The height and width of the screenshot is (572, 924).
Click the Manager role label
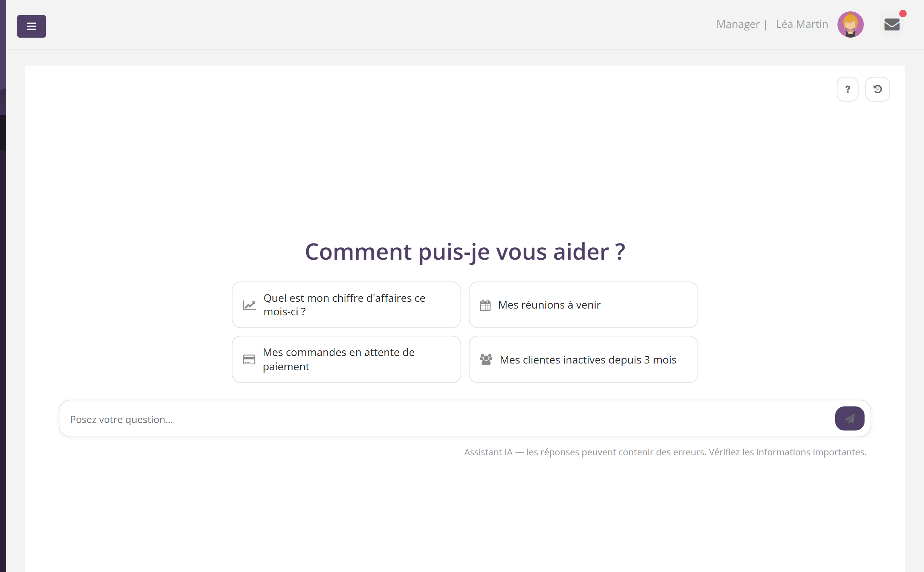(737, 24)
